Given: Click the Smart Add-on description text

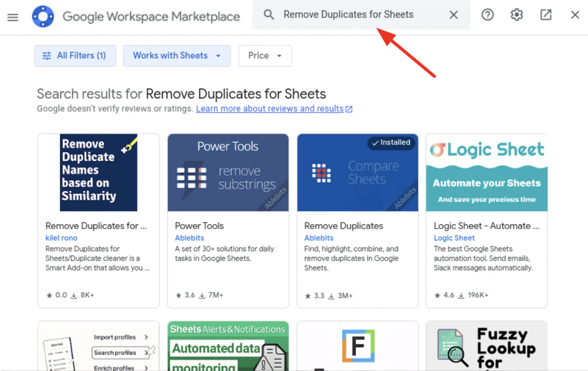Looking at the screenshot, I should click(x=98, y=258).
